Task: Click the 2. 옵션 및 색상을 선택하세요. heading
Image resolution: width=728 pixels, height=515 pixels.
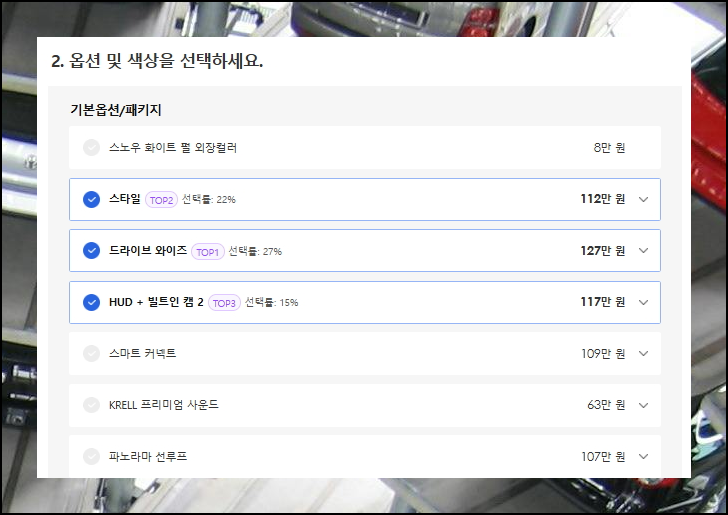Action: pyautogui.click(x=157, y=61)
